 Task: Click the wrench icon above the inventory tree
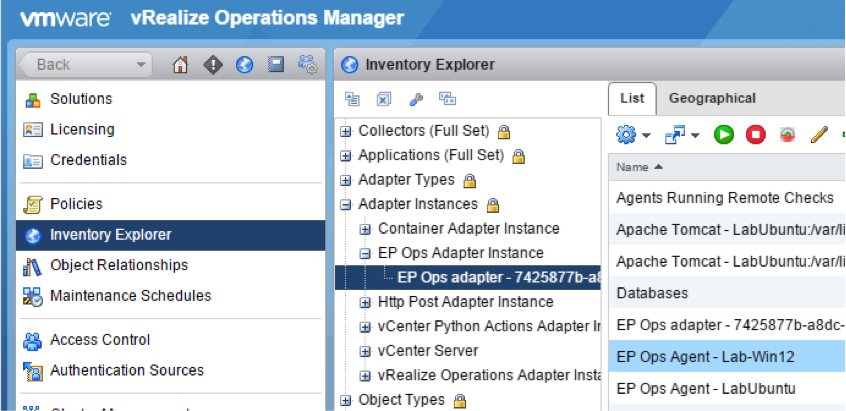coord(416,99)
